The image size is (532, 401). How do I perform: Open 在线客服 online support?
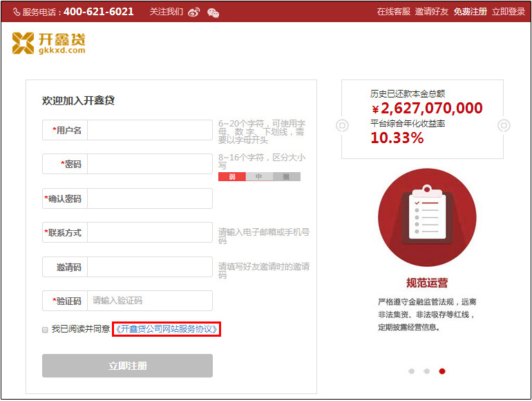click(x=393, y=12)
